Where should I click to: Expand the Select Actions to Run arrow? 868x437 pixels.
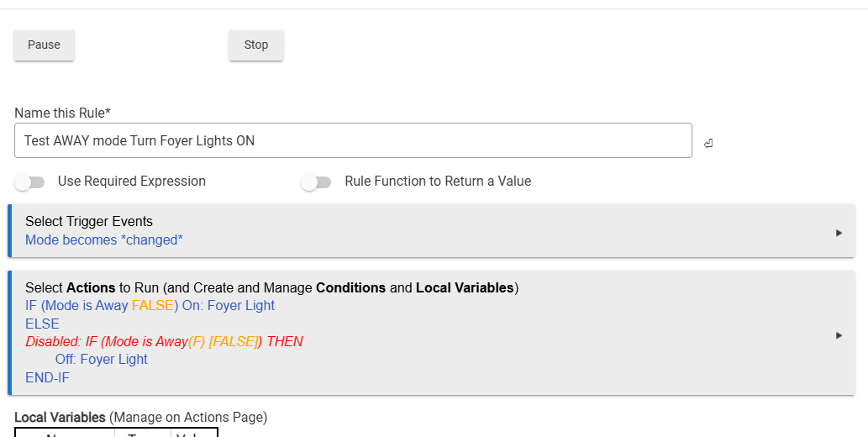(839, 335)
